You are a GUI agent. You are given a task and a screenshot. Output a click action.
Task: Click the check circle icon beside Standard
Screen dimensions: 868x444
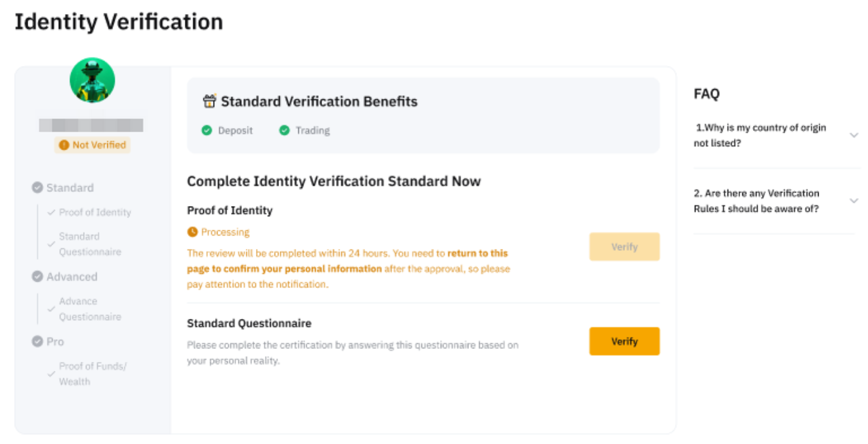click(x=38, y=187)
